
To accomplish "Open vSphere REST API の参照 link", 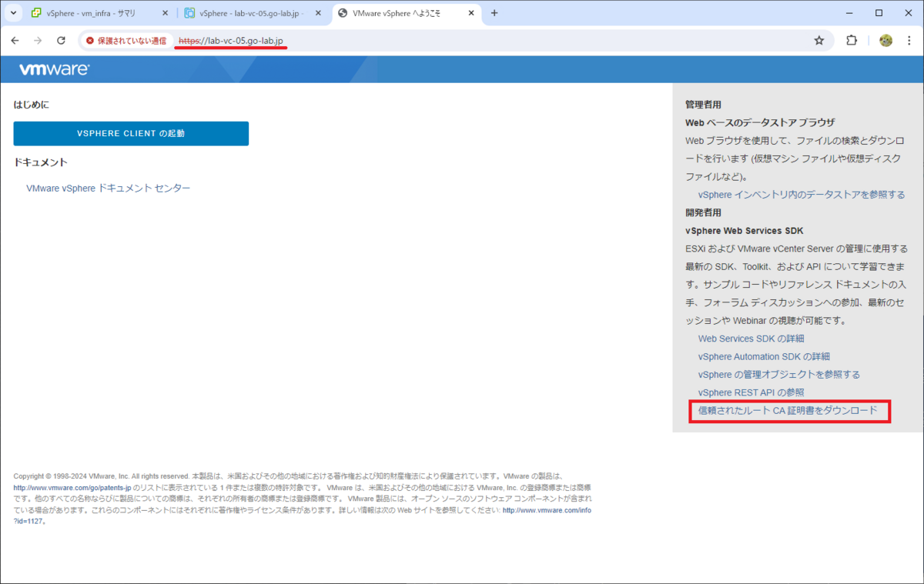I will click(752, 392).
